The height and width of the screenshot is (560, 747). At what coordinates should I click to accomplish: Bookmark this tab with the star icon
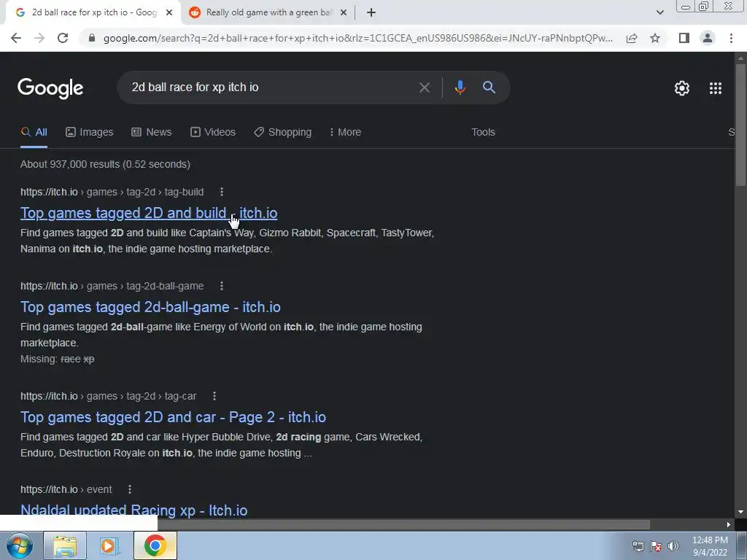655,38
